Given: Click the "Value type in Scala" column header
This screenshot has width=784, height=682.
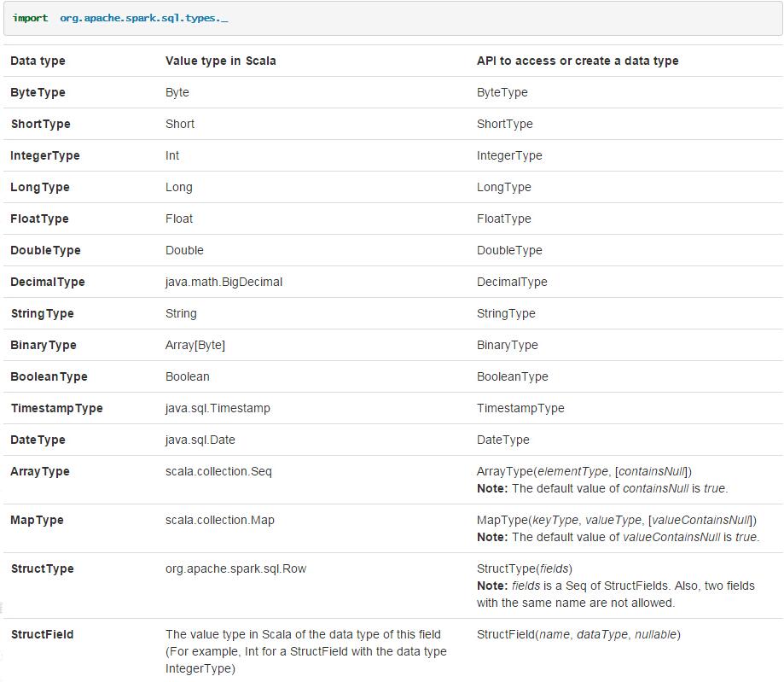Looking at the screenshot, I should point(220,61).
